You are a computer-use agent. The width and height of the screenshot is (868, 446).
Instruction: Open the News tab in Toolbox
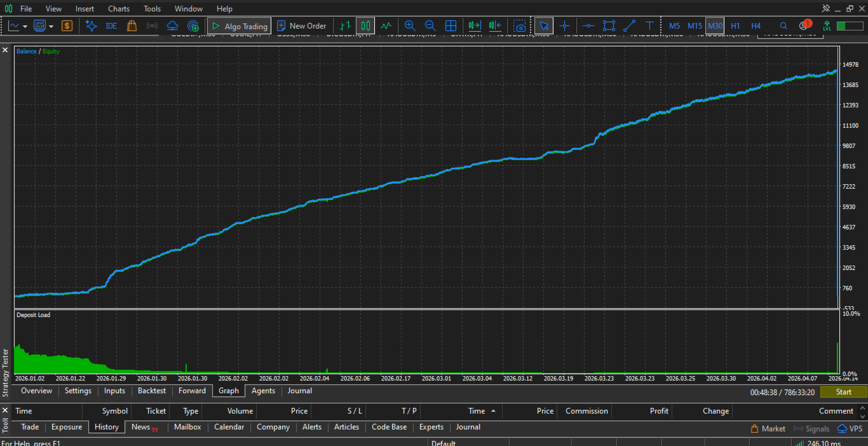pos(144,427)
